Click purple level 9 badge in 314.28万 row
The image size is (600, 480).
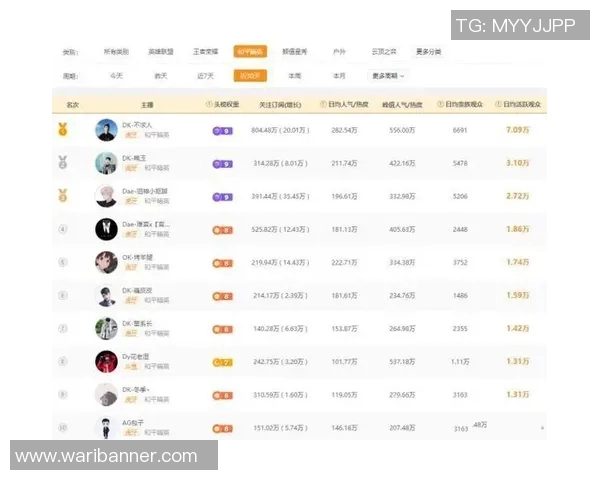point(223,164)
